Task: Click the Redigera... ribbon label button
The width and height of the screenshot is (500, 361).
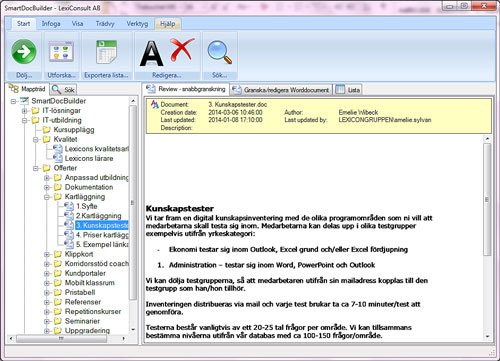Action: (167, 75)
